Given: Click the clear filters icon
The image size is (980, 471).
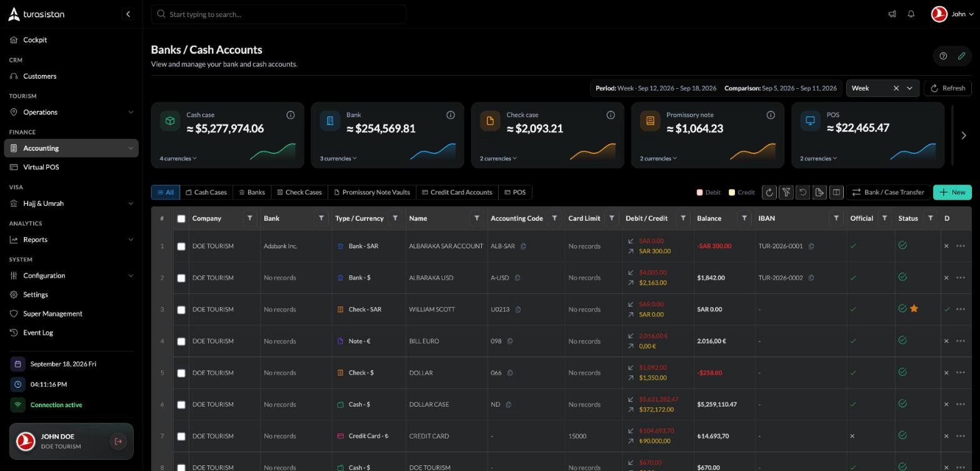Looking at the screenshot, I should [786, 193].
